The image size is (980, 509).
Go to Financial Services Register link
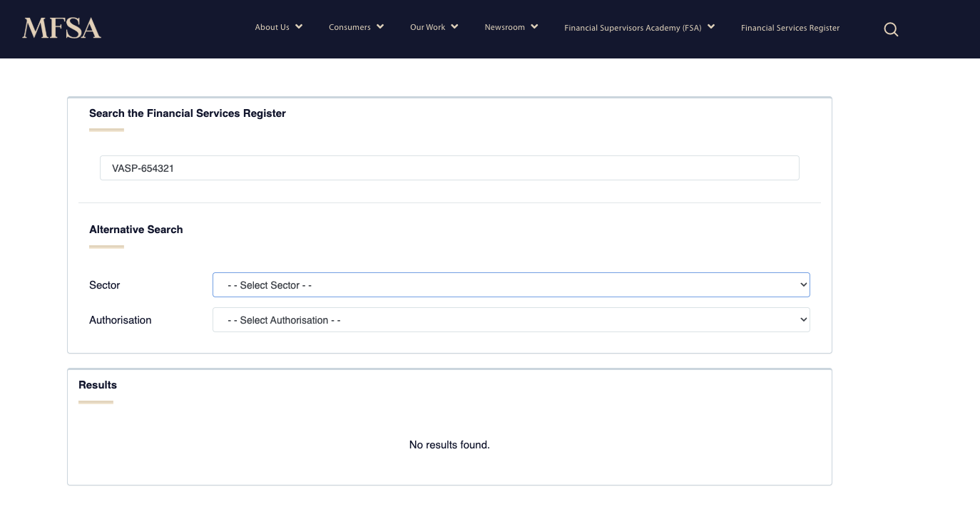tap(790, 29)
